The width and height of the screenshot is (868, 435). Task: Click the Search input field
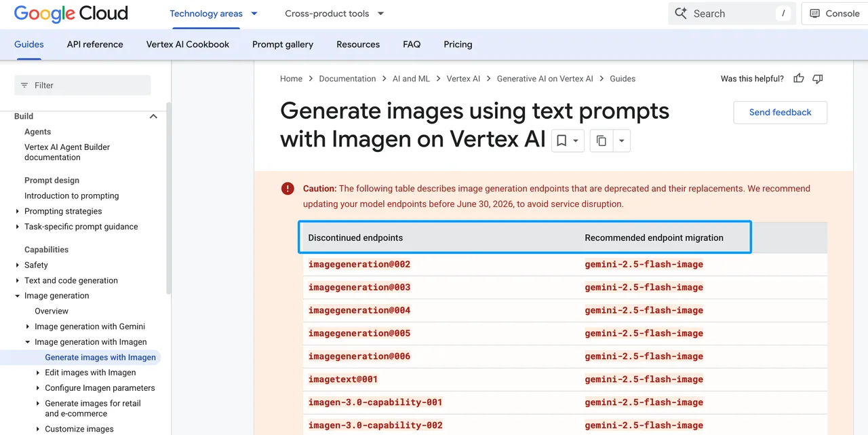(x=732, y=14)
